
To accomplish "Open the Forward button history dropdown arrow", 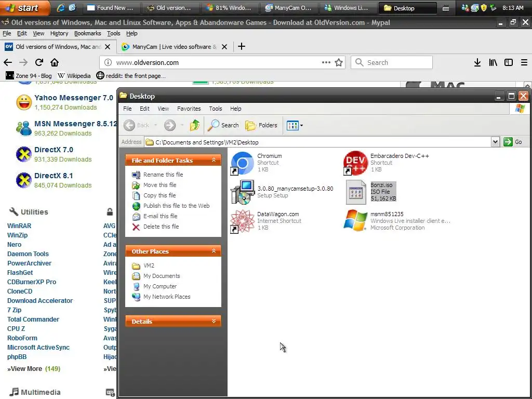I will 182,125.
